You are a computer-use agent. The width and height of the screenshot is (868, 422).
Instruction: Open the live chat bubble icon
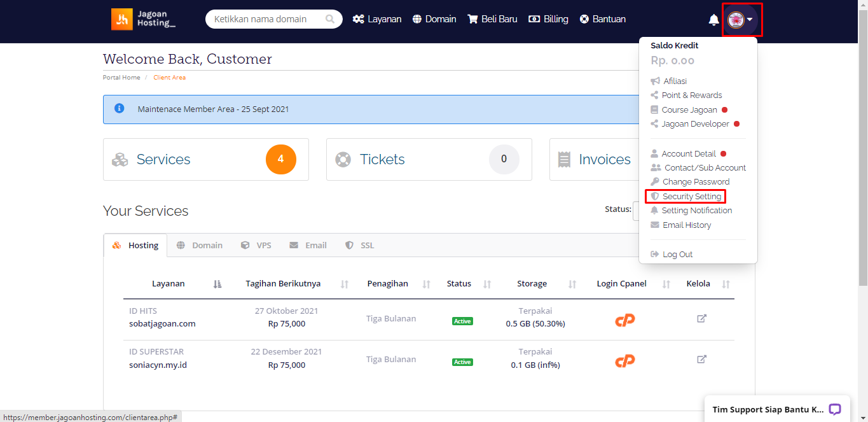[x=835, y=409]
